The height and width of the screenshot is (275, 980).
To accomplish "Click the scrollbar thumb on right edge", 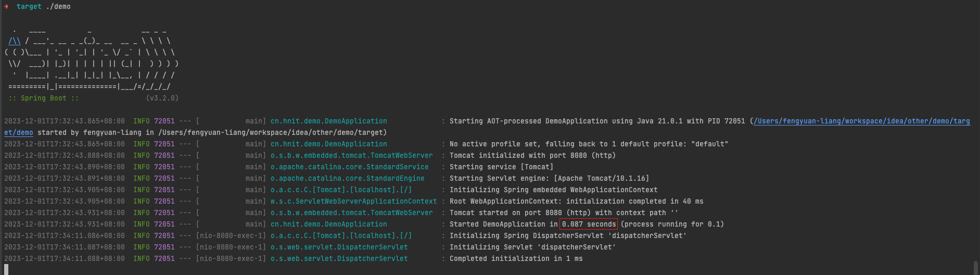I will point(976,267).
